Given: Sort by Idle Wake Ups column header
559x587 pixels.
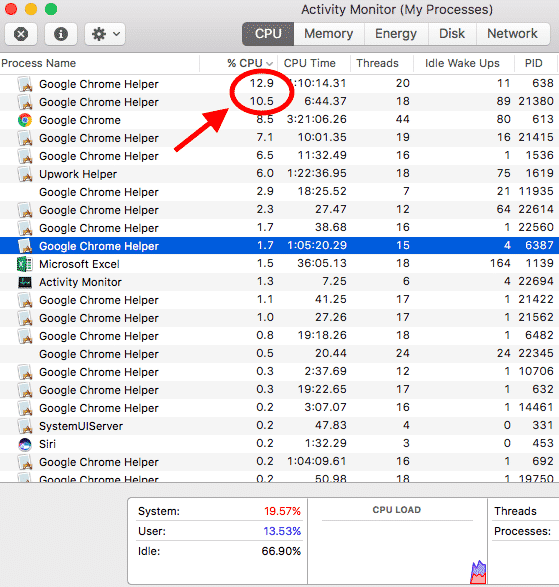Looking at the screenshot, I should tap(462, 63).
